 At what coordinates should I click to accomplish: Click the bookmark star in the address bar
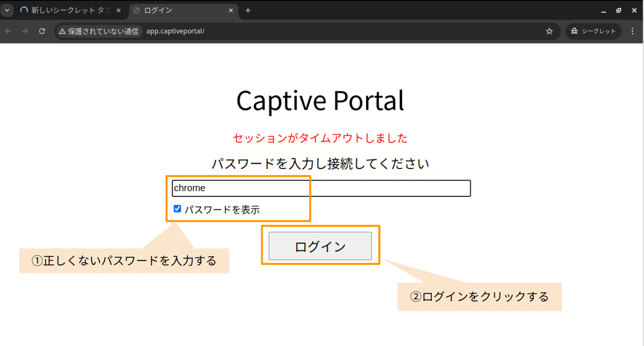click(x=549, y=31)
